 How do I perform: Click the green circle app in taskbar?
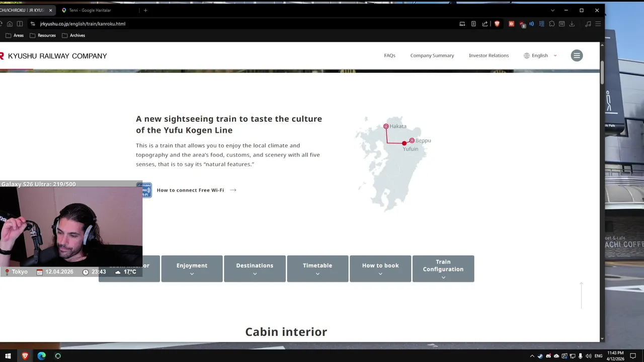58,355
